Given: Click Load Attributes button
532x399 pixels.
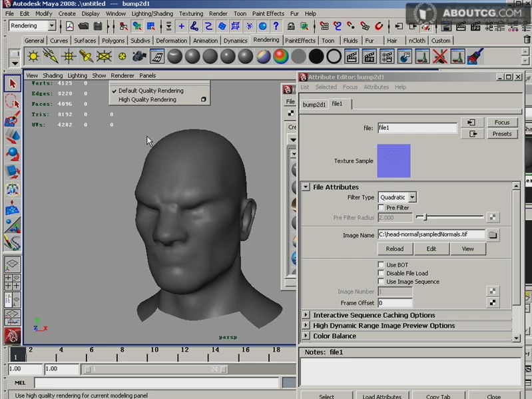Looking at the screenshot, I should (x=382, y=396).
